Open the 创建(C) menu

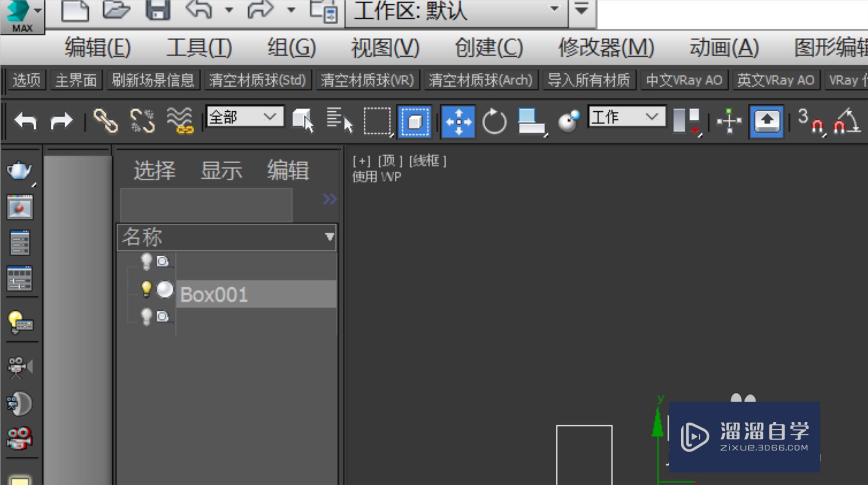489,47
